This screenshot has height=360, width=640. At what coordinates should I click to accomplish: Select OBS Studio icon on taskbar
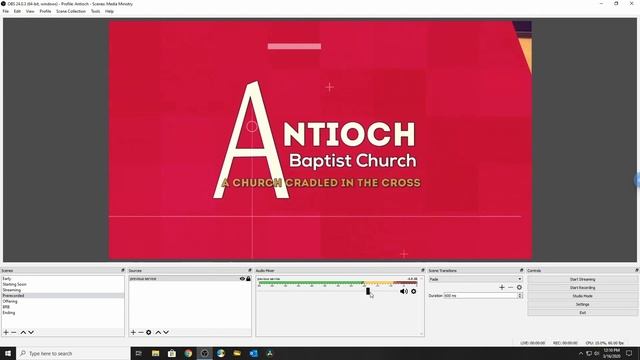pos(204,353)
